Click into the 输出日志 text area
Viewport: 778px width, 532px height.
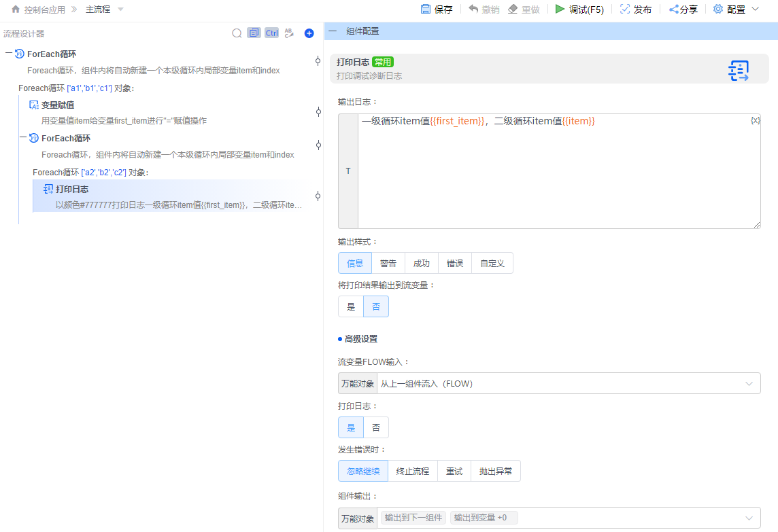(x=559, y=171)
